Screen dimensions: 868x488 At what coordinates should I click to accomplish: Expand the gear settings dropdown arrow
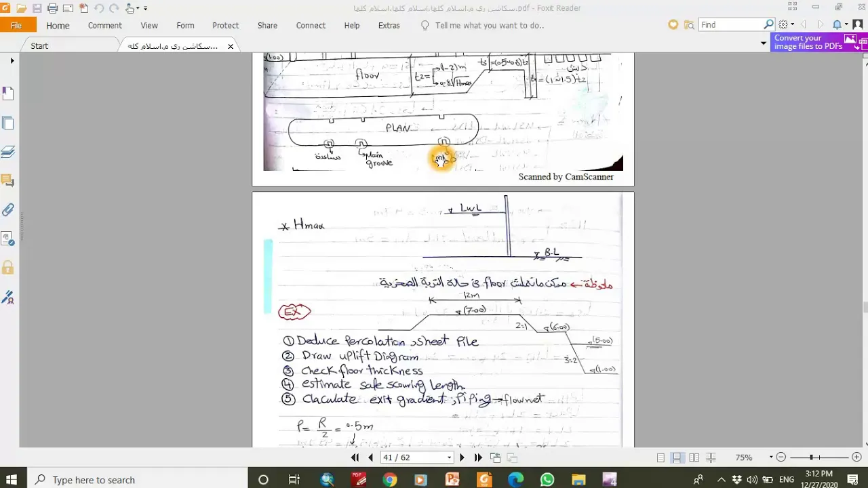[x=791, y=25]
